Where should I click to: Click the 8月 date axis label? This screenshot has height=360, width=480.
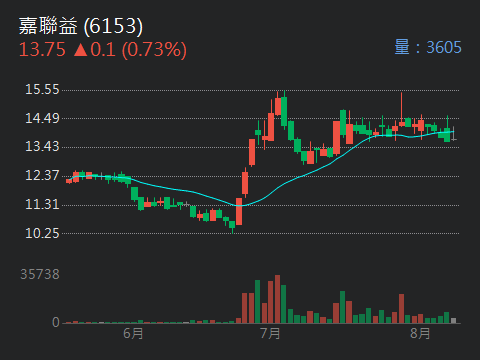pyautogui.click(x=420, y=333)
